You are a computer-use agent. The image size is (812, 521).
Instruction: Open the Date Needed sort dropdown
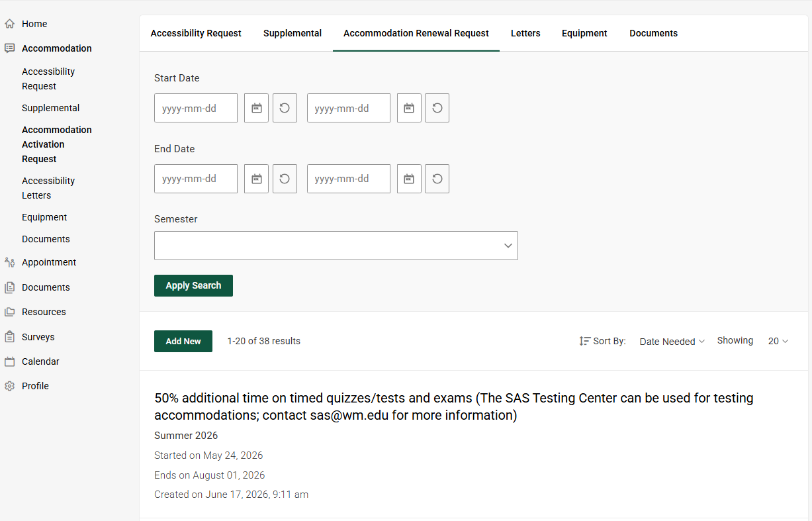(x=672, y=342)
